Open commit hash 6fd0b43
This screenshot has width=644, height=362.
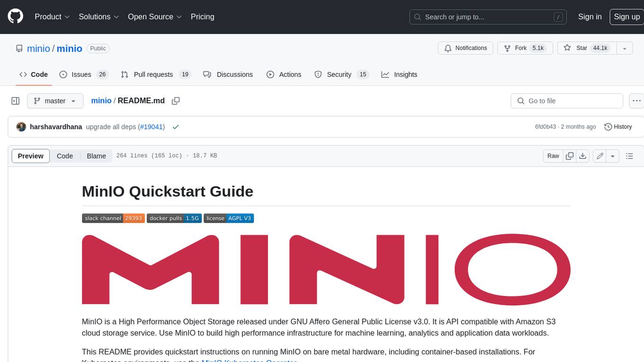point(546,127)
